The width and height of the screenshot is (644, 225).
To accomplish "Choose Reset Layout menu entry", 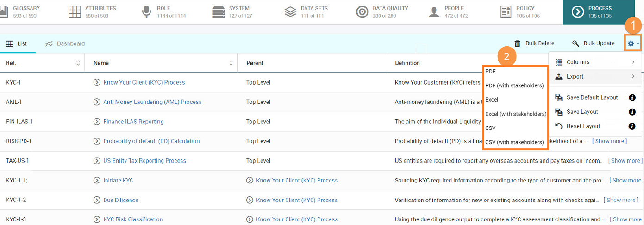I will click(583, 126).
